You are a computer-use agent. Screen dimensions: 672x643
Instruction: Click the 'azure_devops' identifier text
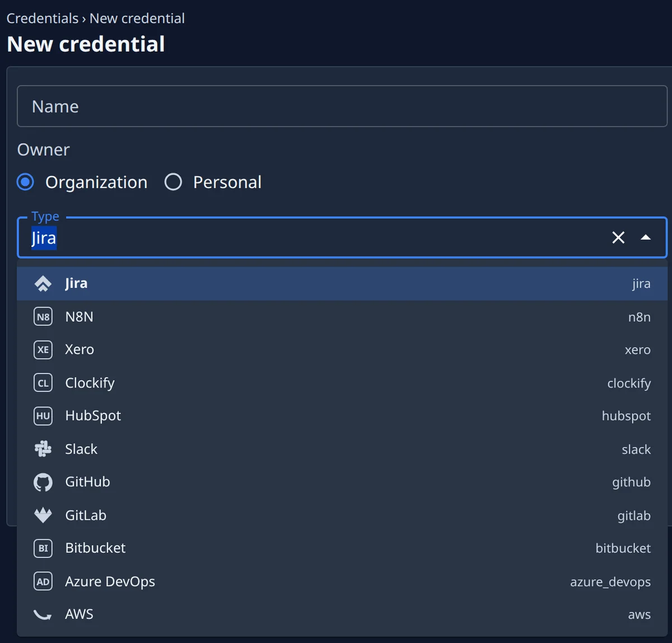610,582
